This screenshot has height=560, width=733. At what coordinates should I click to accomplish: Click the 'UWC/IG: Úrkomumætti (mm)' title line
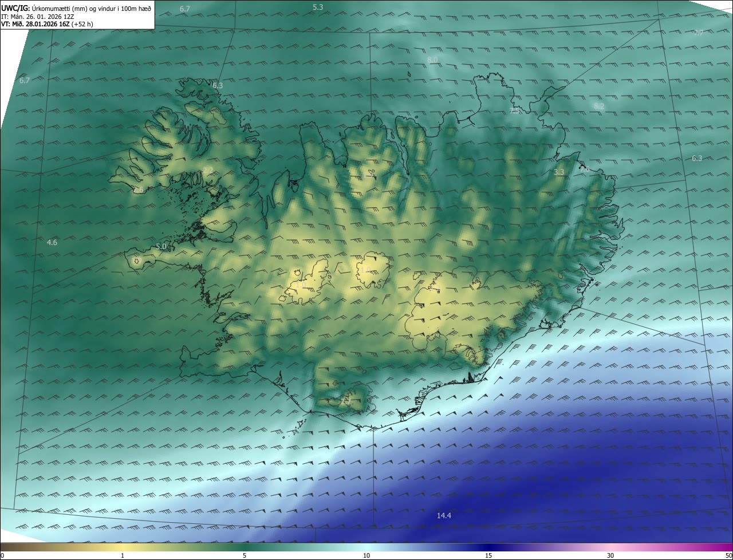pyautogui.click(x=76, y=9)
